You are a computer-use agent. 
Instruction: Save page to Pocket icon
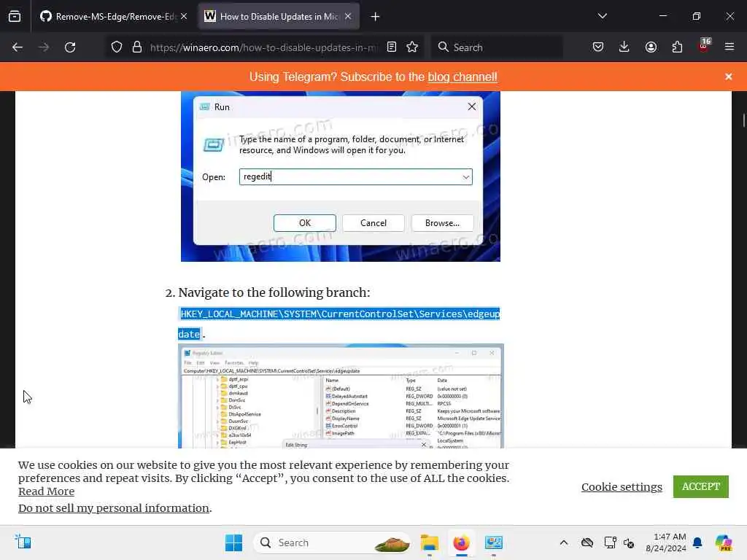click(x=598, y=47)
